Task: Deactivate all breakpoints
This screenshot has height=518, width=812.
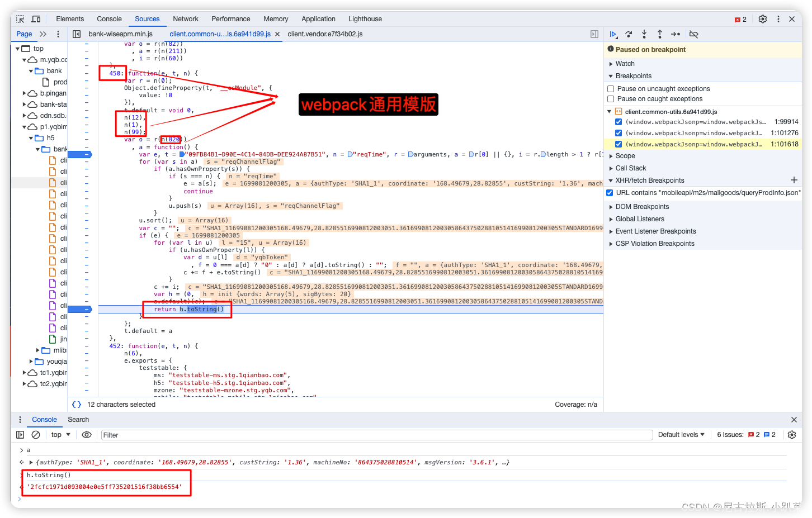Action: [x=693, y=34]
